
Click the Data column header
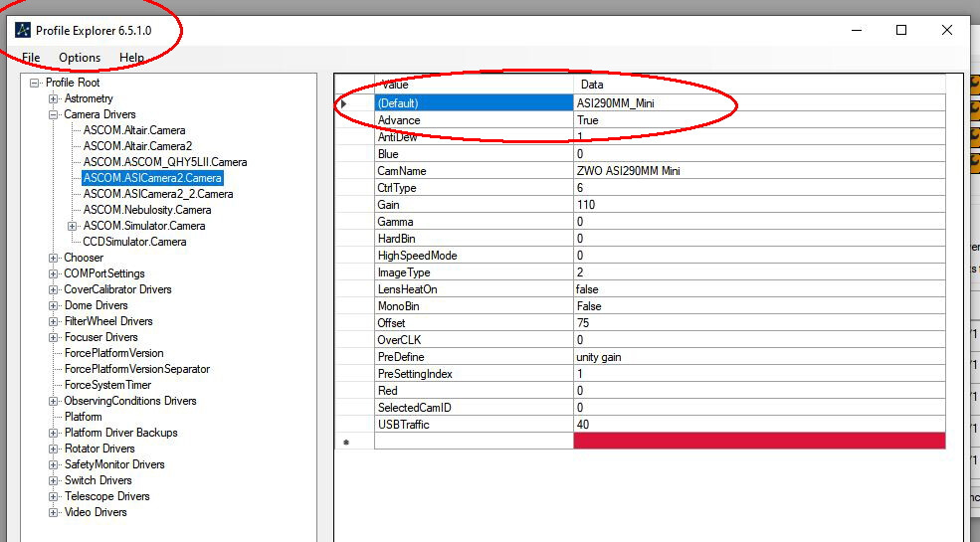click(759, 85)
